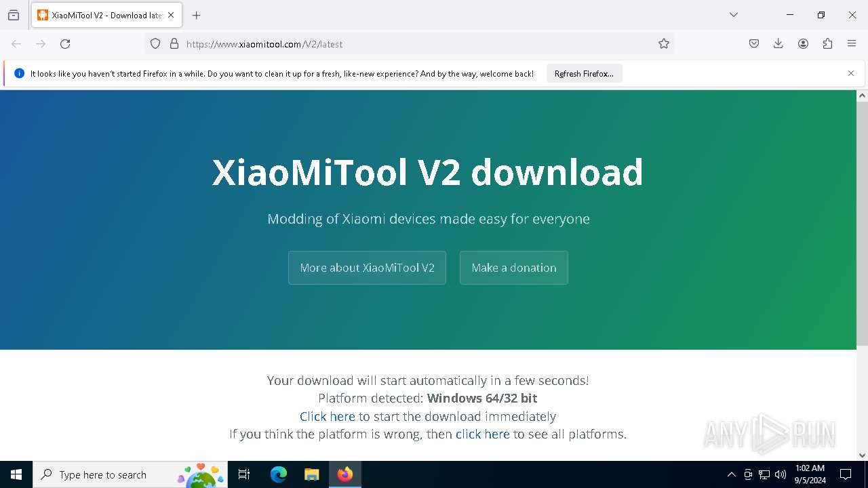
Task: Open network status tray icon
Action: coord(764,474)
